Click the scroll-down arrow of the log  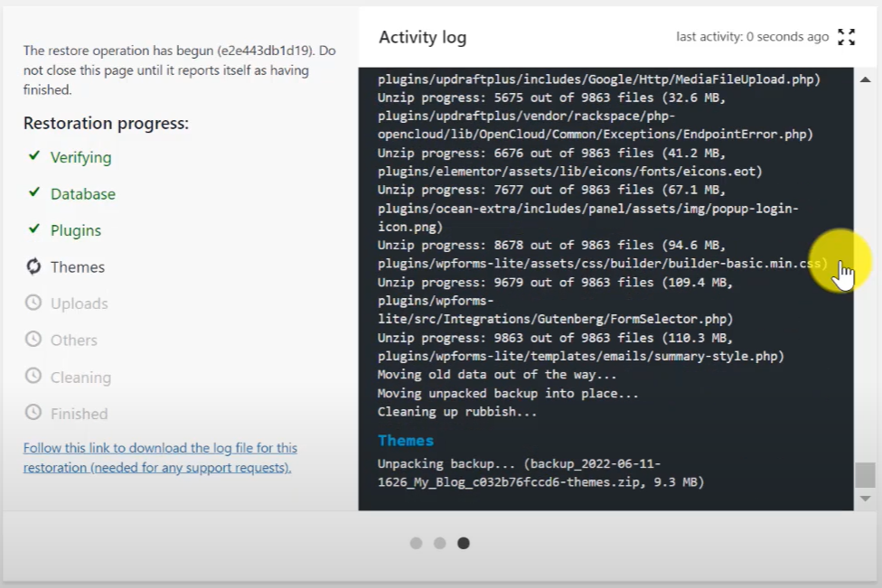click(x=865, y=499)
